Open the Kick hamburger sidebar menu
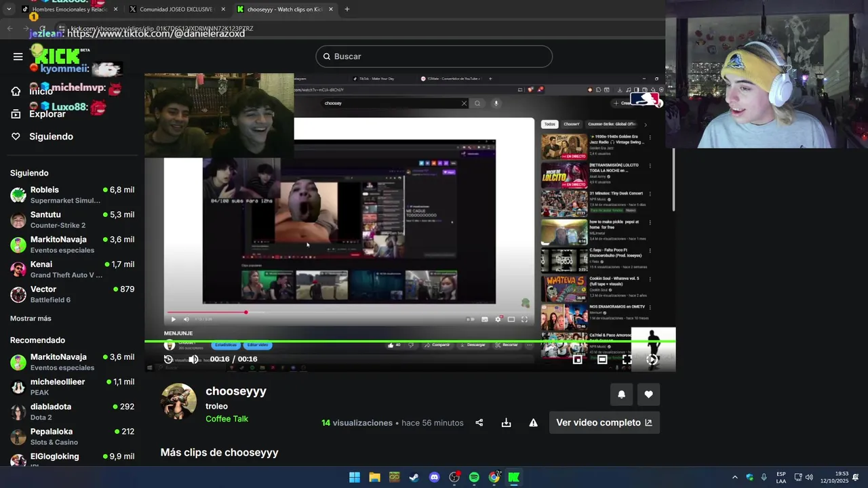Image resolution: width=868 pixels, height=488 pixels. point(18,56)
